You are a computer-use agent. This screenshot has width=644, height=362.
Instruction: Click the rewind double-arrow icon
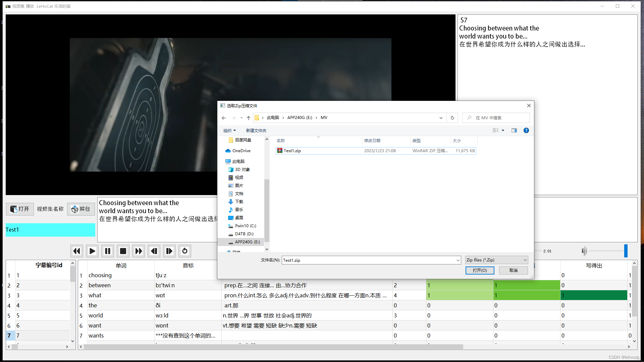(77, 251)
